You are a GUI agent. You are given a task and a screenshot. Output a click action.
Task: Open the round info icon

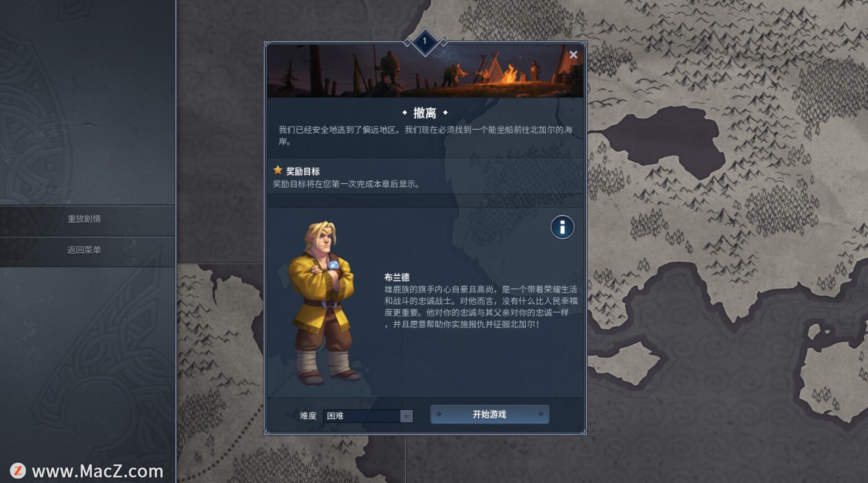click(x=562, y=227)
